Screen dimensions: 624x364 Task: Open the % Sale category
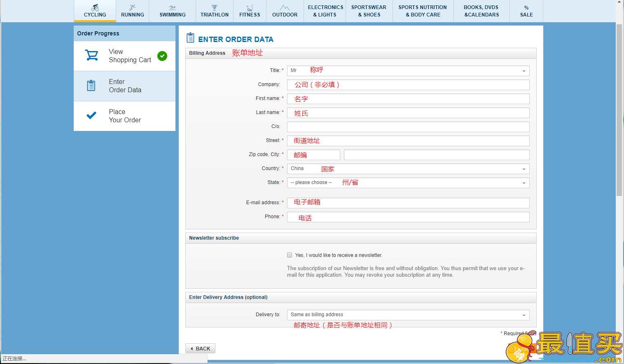[x=526, y=11]
